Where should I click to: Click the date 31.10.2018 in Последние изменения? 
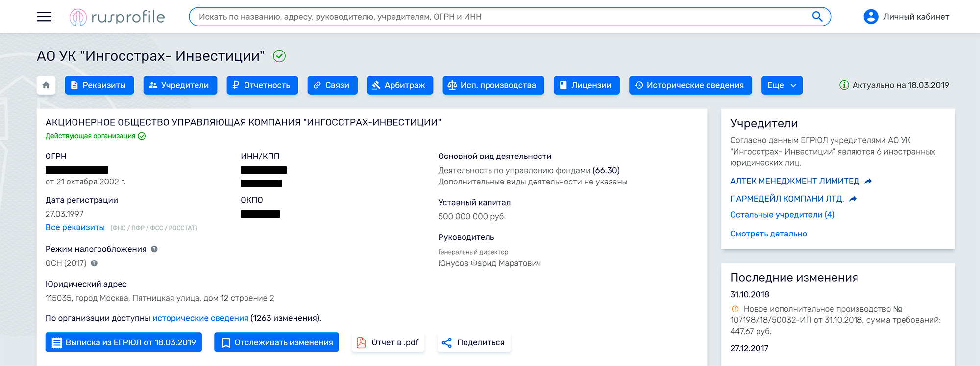point(750,295)
